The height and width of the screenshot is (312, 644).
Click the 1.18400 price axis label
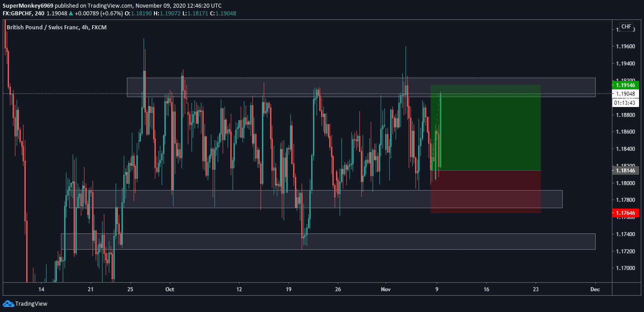(625, 149)
